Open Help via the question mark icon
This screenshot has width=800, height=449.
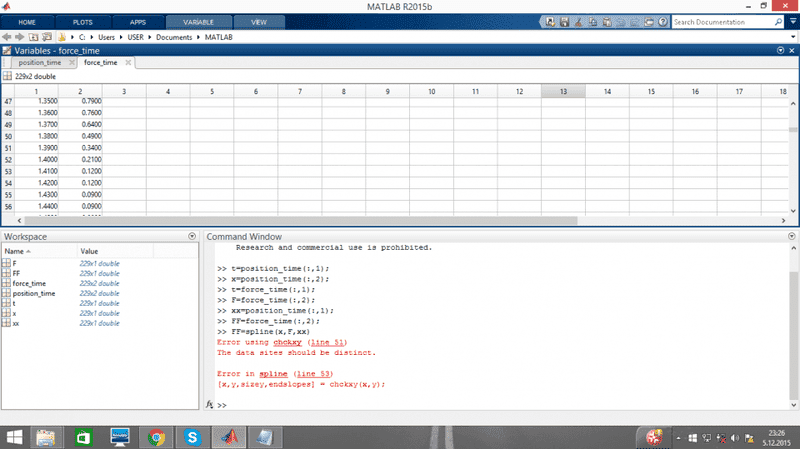click(x=663, y=22)
